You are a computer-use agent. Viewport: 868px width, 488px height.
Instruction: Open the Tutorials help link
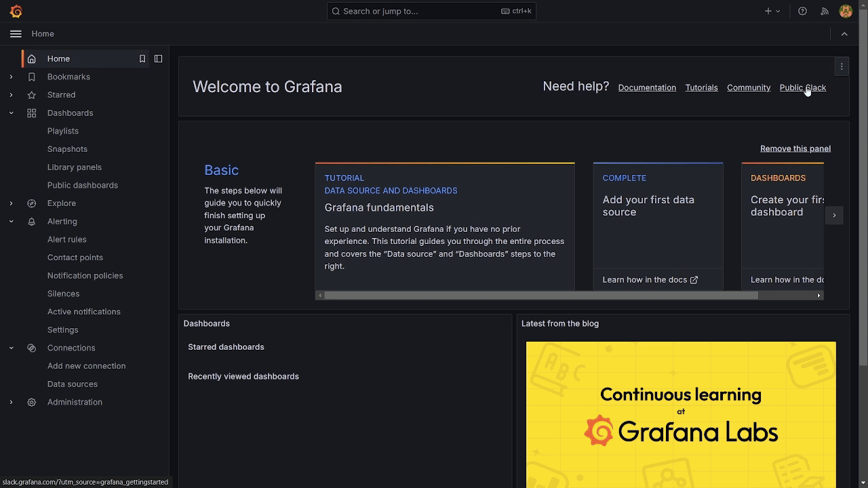701,87
